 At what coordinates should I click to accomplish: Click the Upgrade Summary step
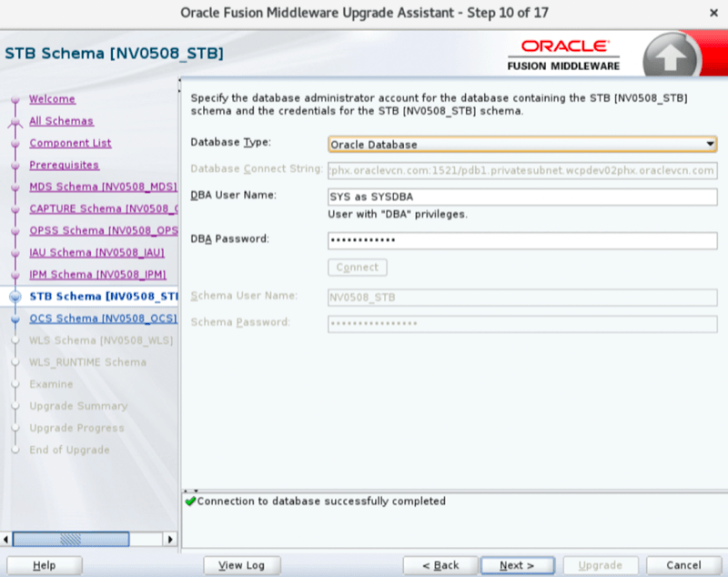click(x=78, y=406)
